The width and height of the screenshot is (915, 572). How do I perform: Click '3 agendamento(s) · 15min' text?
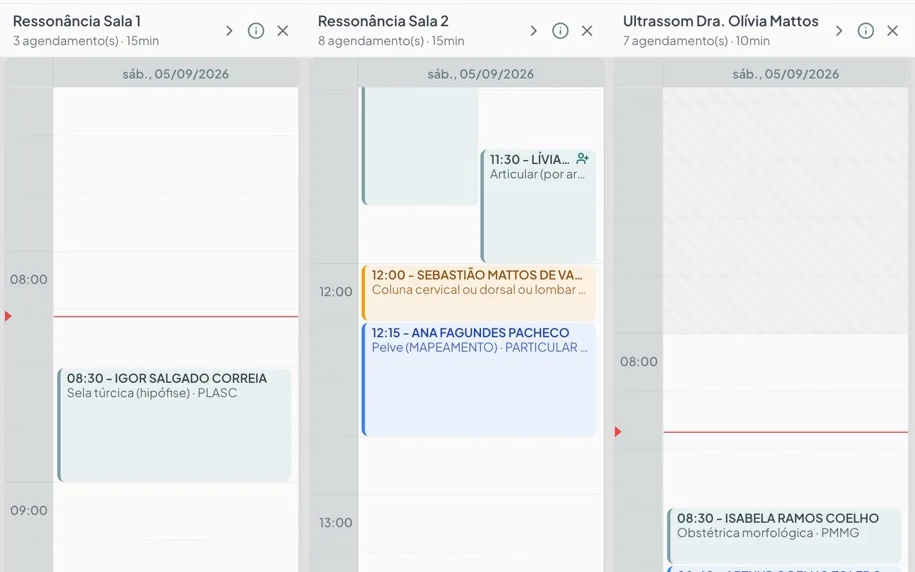pos(86,41)
